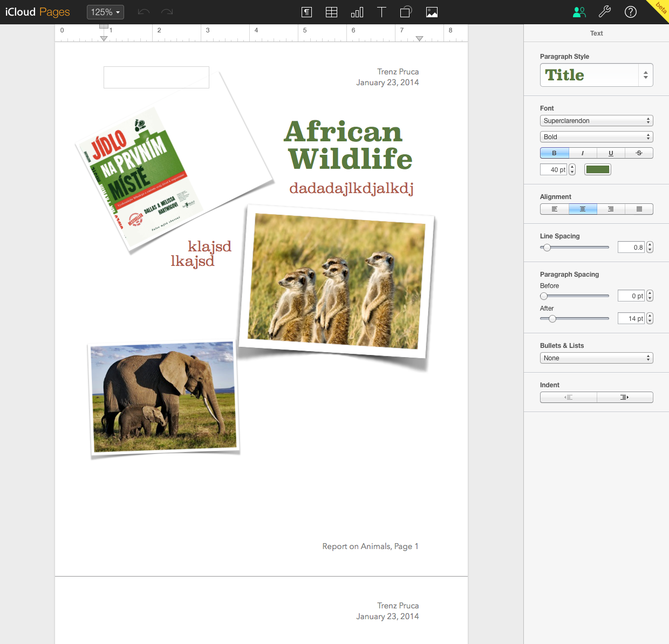This screenshot has height=644, width=669.
Task: Toggle Bold text formatting
Action: [x=554, y=153]
